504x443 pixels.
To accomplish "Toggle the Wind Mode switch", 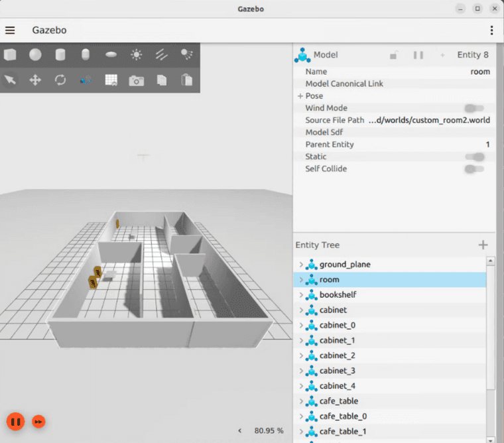I will click(474, 108).
